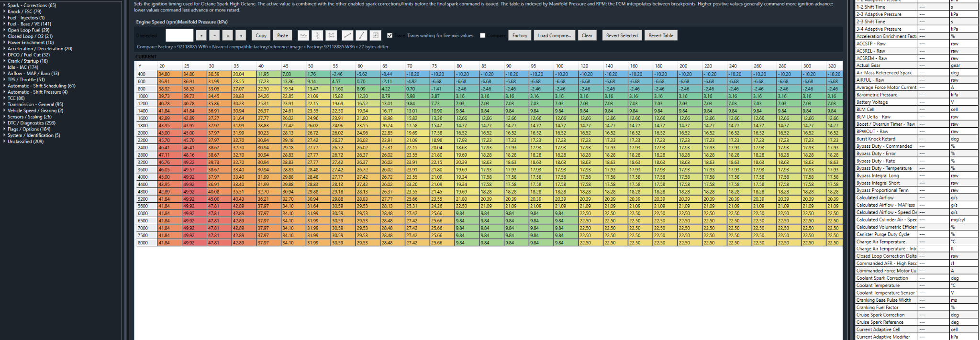Click the vertical smooth wave icon
This screenshot has height=340, width=980.
(x=317, y=35)
